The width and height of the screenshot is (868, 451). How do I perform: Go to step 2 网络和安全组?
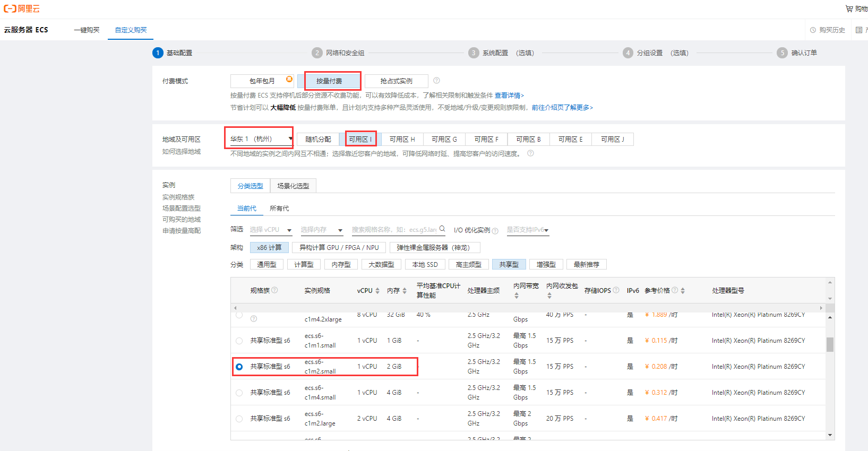tap(338, 53)
